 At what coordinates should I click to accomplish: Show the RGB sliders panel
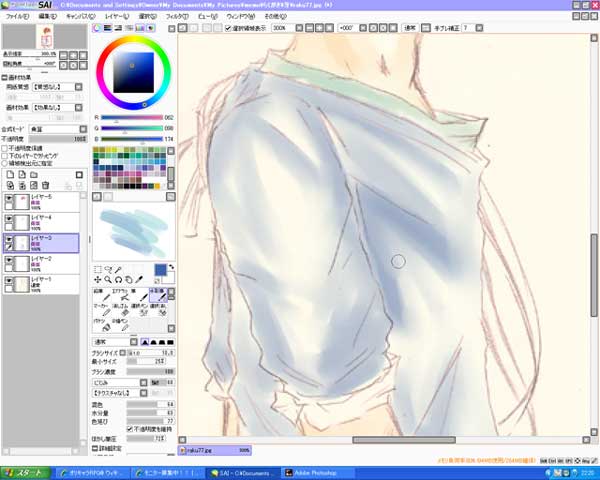pos(108,28)
